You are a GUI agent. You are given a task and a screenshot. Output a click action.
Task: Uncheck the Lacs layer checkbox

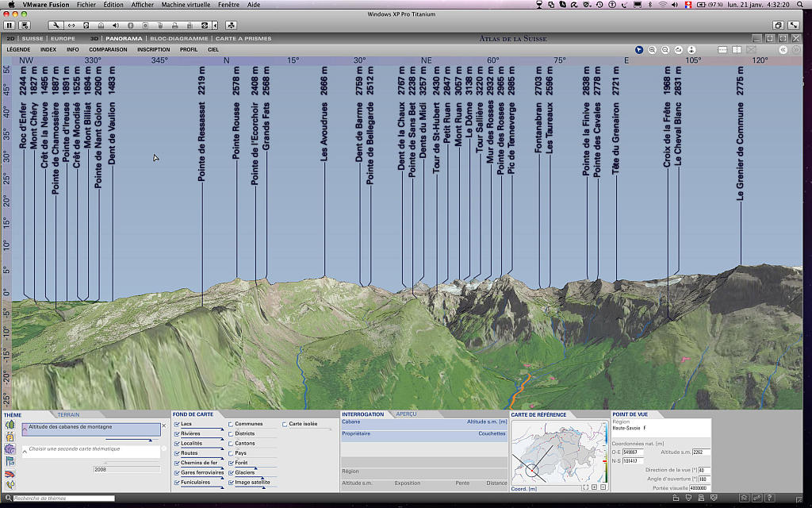pos(177,424)
